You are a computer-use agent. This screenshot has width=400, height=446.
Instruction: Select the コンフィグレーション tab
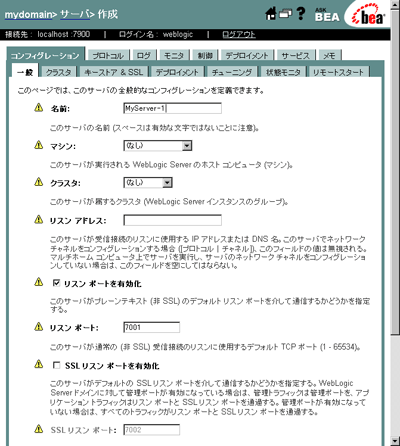click(x=45, y=55)
